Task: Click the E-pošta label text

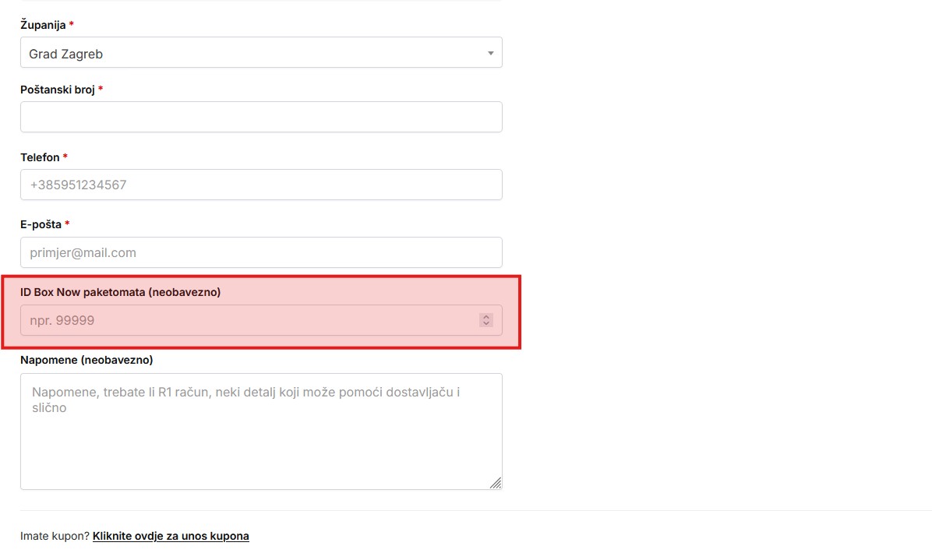Action: point(41,224)
